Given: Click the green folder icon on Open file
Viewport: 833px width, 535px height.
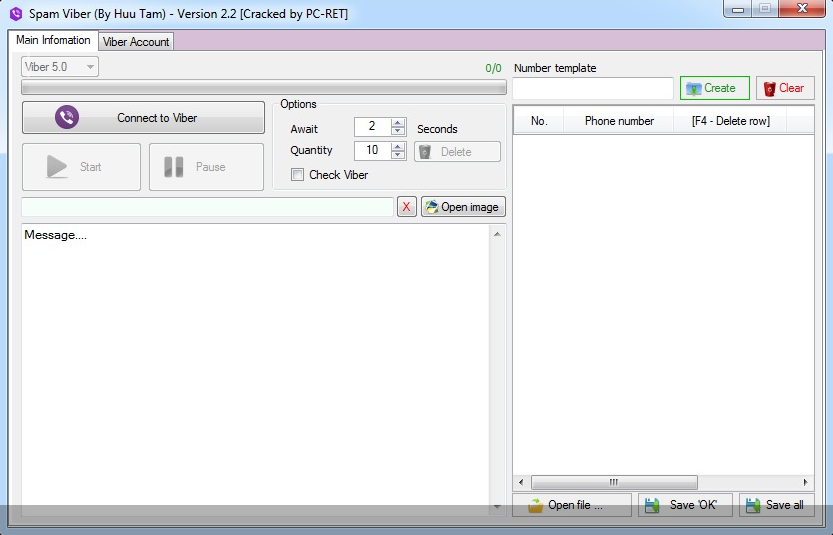Looking at the screenshot, I should 535,505.
